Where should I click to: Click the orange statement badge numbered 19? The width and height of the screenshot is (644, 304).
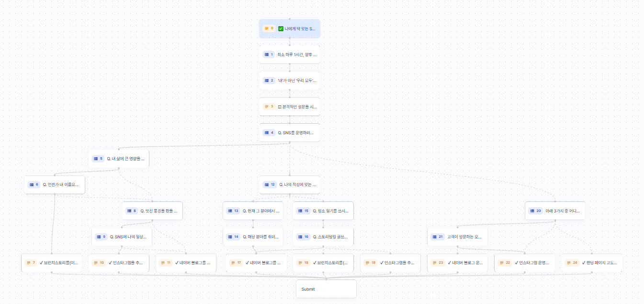(371, 263)
